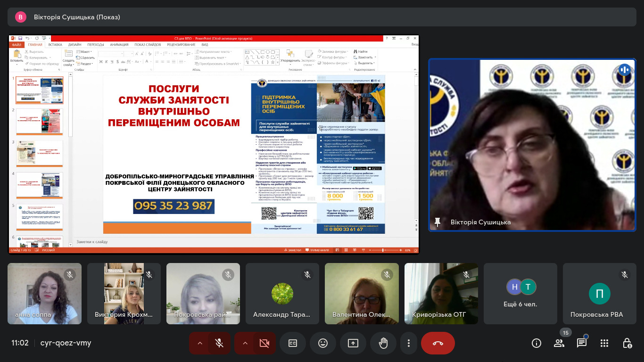Click the Криворізька ОТГ video tile
This screenshot has width=644, height=362.
pyautogui.click(x=441, y=293)
